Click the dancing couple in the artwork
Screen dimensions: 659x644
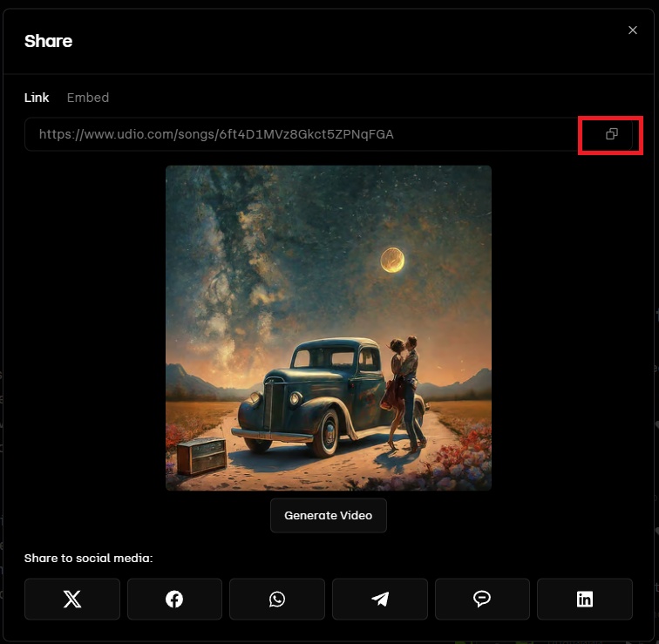point(405,388)
